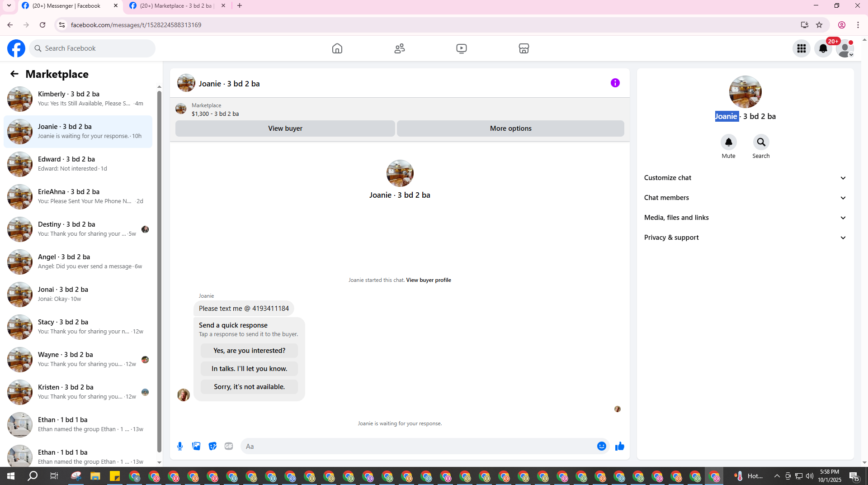Open Task View on taskbar
This screenshot has height=485, width=868.
click(x=54, y=476)
